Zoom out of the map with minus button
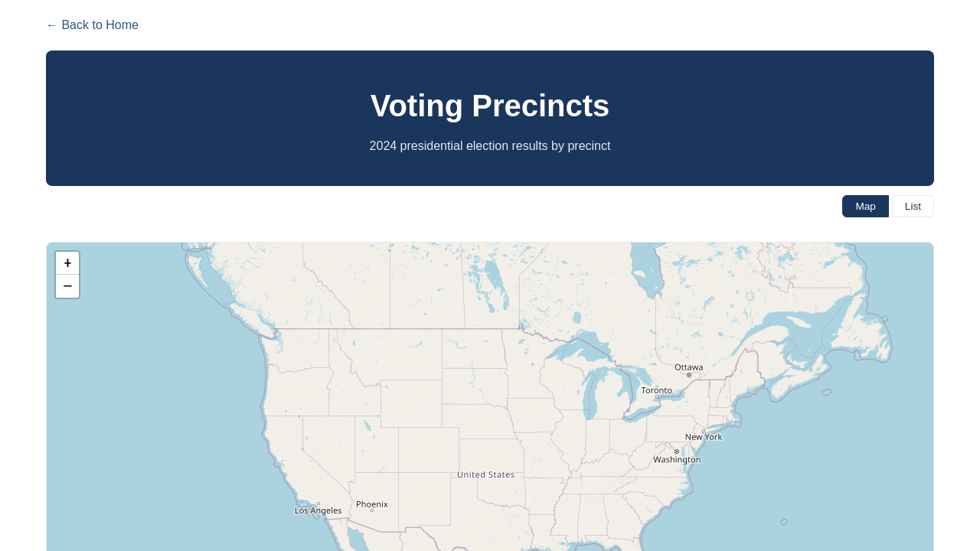This screenshot has height=551, width=980. [x=67, y=286]
